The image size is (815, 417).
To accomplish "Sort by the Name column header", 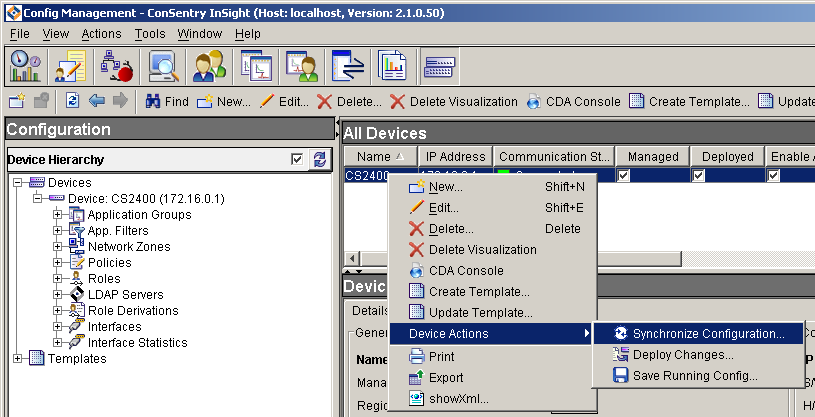I will (x=381, y=157).
